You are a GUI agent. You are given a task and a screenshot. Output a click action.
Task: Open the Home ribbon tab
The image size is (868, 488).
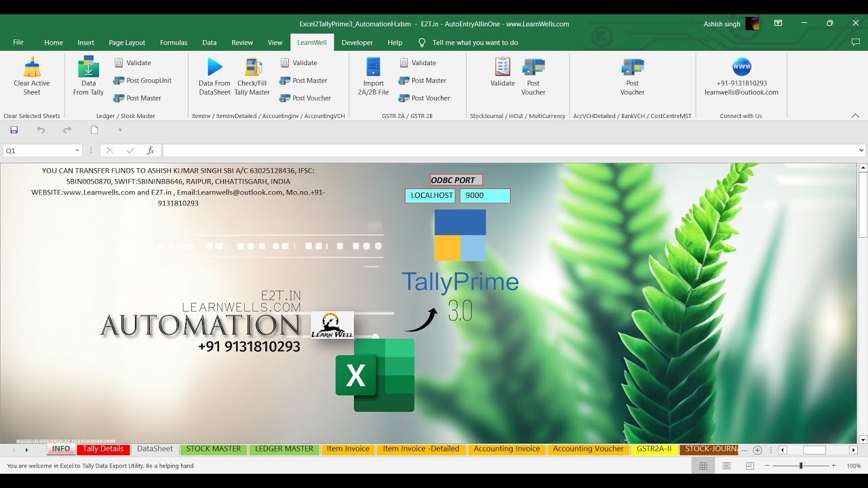[x=54, y=42]
